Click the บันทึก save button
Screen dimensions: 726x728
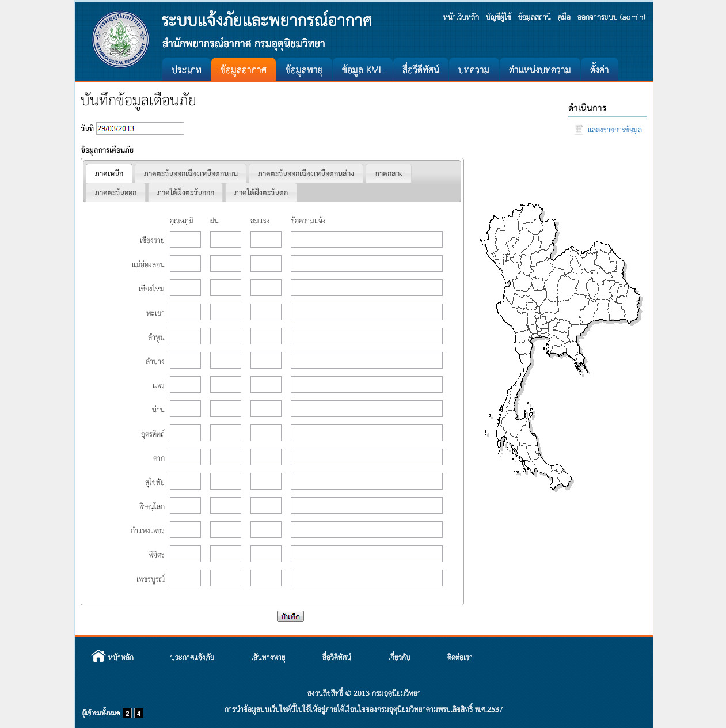tap(290, 616)
